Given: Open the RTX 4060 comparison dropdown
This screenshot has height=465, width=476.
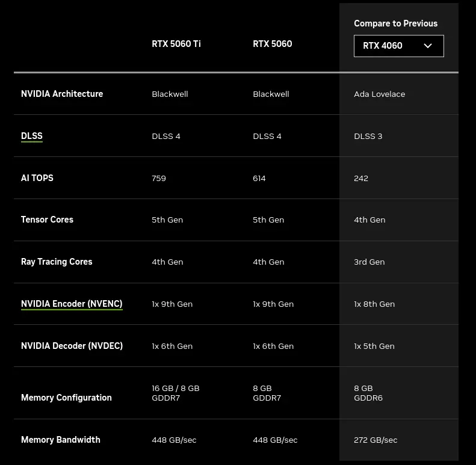Looking at the screenshot, I should coord(398,46).
